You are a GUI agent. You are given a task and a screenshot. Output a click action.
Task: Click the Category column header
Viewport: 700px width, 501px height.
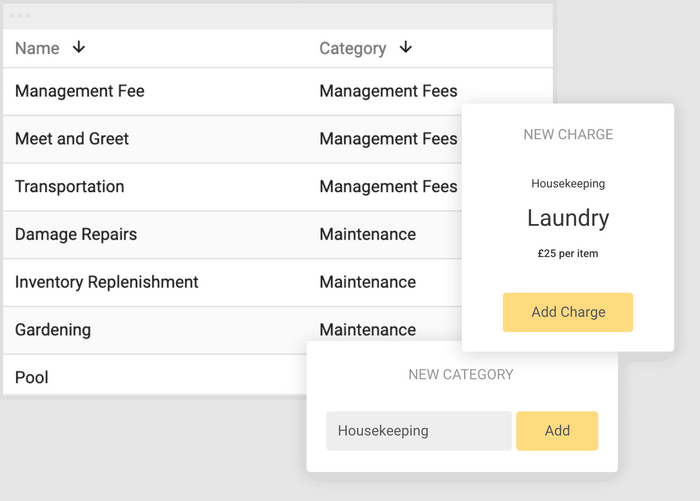352,48
